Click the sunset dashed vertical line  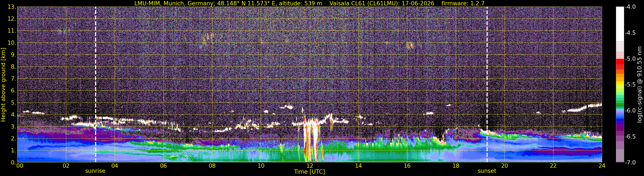[487, 84]
